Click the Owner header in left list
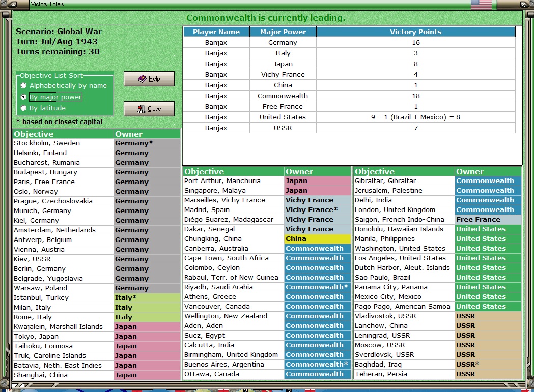Viewport: 534px width, 392px height. [147, 134]
